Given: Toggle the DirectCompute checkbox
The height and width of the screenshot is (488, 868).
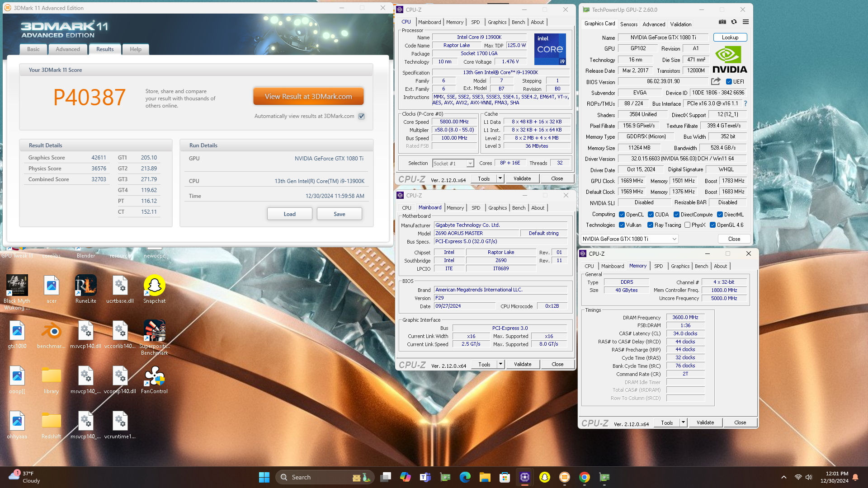Looking at the screenshot, I should coord(676,215).
